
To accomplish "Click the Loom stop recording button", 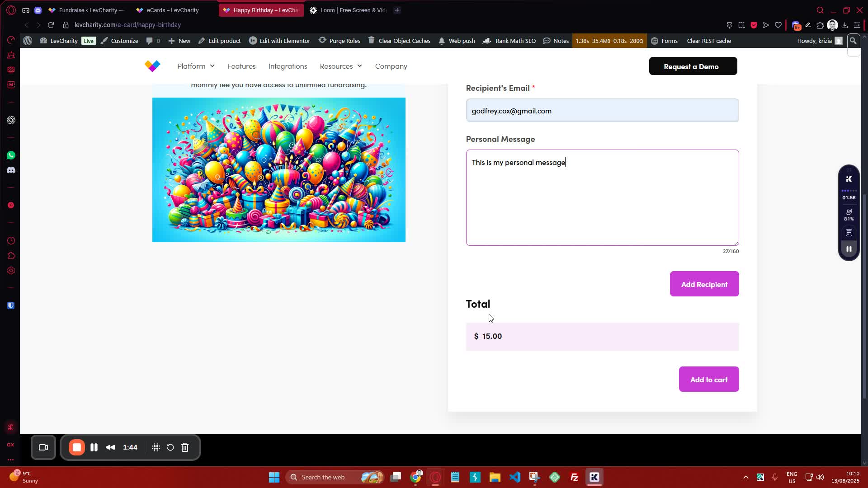I will pos(77,447).
